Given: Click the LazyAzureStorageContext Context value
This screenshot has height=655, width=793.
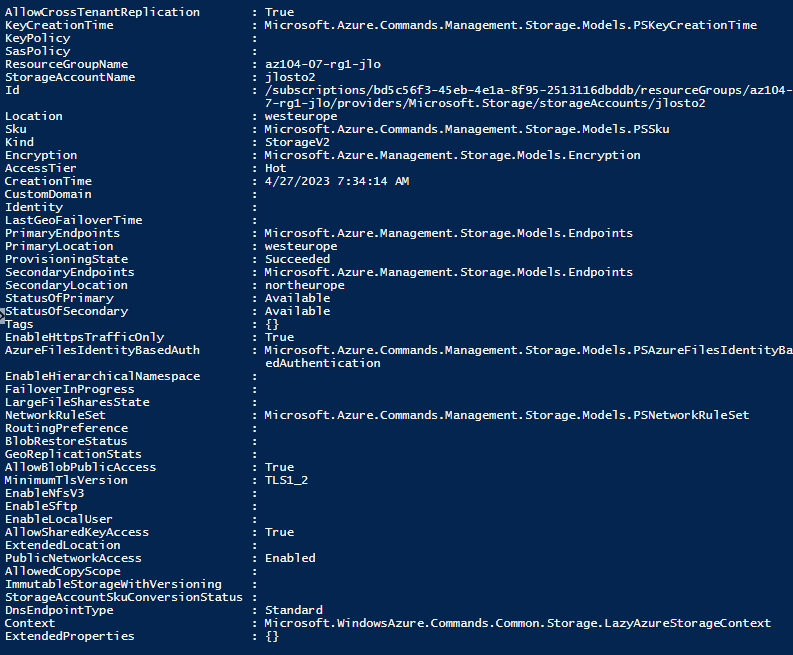Looking at the screenshot, I should coord(517,623).
